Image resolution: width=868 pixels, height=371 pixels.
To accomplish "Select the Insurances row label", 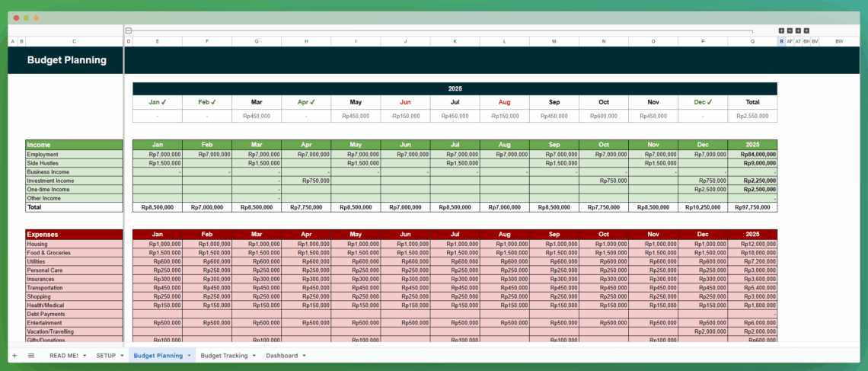I will click(x=74, y=279).
